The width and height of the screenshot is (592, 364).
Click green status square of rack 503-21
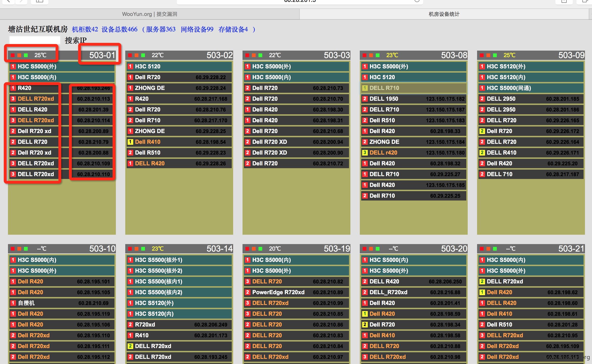(495, 249)
